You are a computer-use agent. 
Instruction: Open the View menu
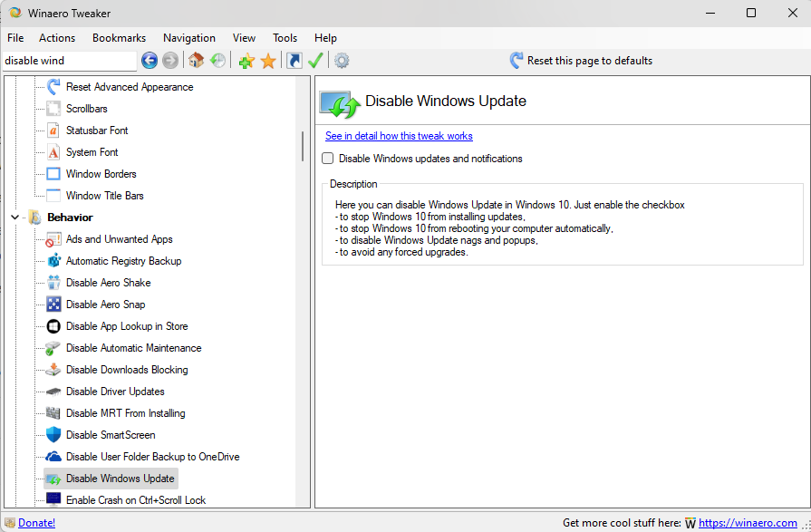click(x=244, y=38)
